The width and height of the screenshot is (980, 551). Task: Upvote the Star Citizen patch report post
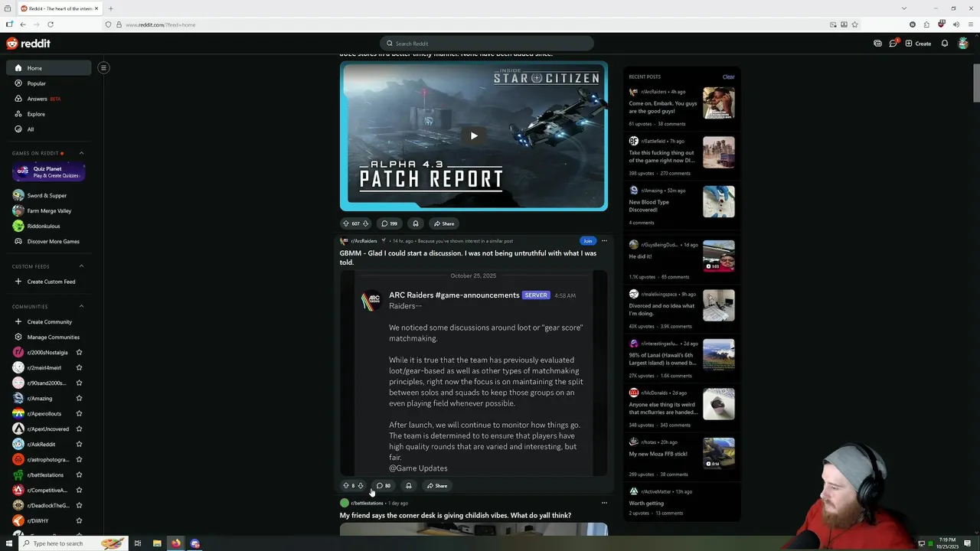(346, 223)
